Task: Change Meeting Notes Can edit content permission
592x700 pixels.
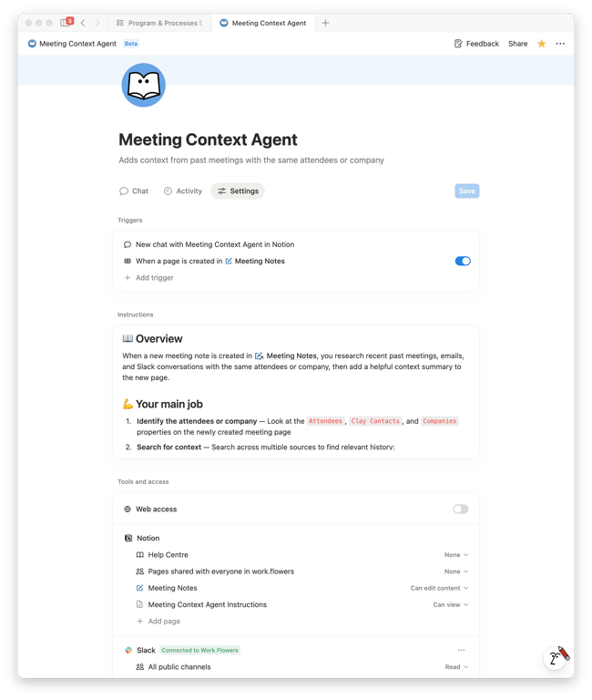Action: (x=439, y=588)
